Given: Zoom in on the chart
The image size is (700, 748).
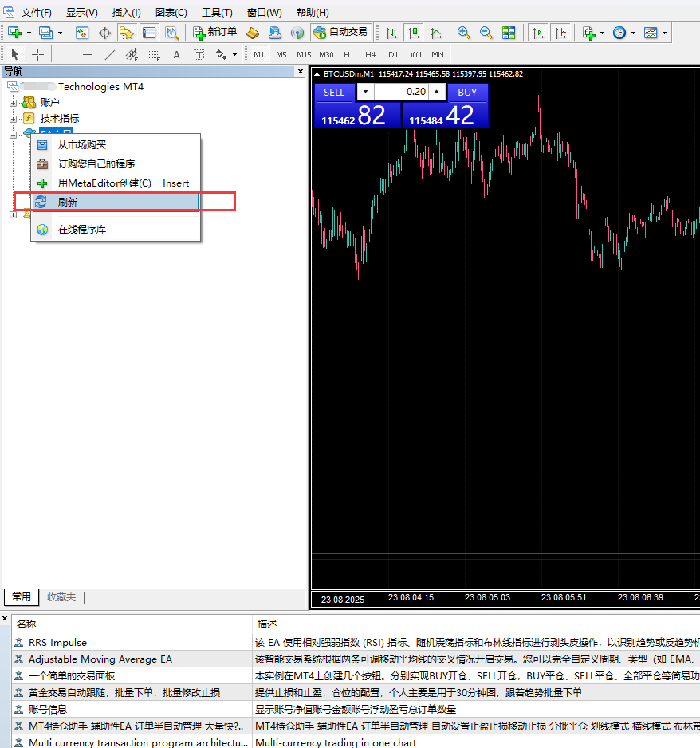Looking at the screenshot, I should (464, 33).
